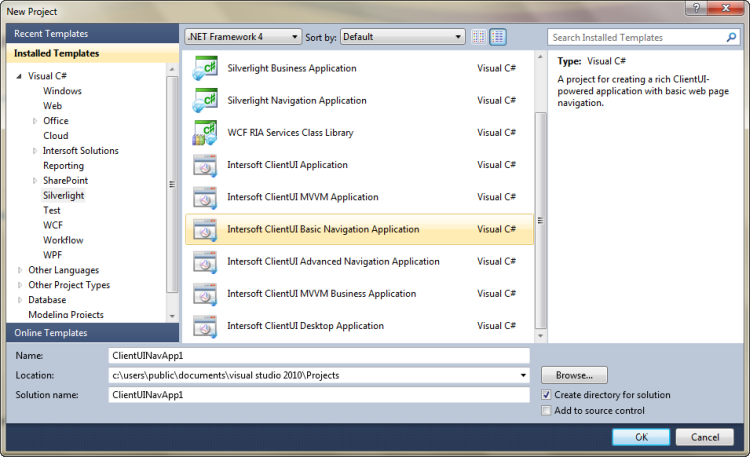The height and width of the screenshot is (457, 750).
Task: Click the Cancel button
Action: [x=705, y=437]
